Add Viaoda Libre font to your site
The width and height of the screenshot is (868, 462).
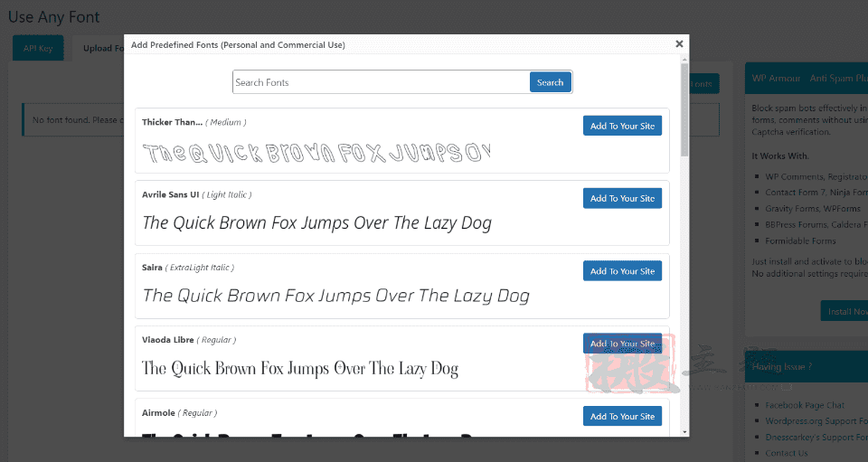tap(622, 344)
